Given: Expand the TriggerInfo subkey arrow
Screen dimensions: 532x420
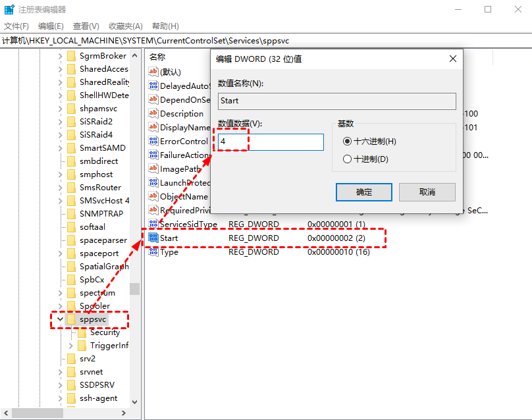Looking at the screenshot, I should 71,346.
